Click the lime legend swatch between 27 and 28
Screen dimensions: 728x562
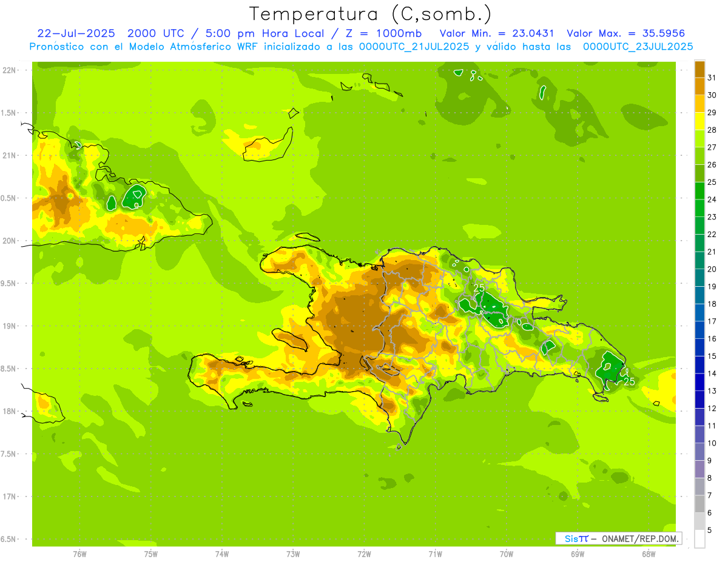[x=699, y=138]
